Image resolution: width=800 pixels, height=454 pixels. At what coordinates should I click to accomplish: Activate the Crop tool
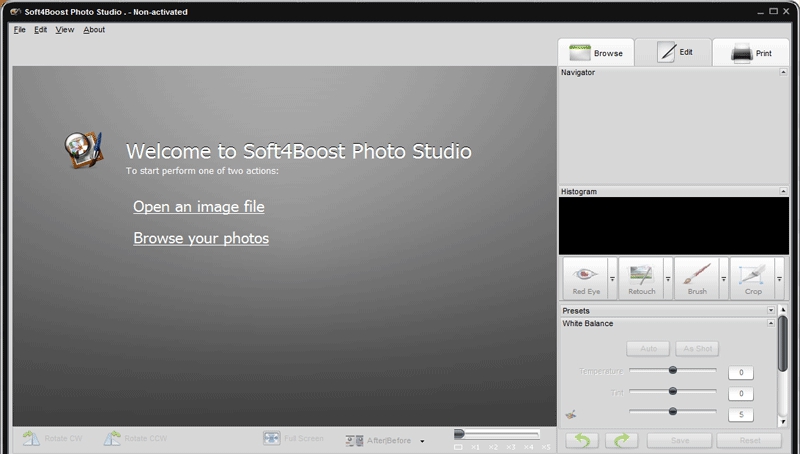click(752, 277)
